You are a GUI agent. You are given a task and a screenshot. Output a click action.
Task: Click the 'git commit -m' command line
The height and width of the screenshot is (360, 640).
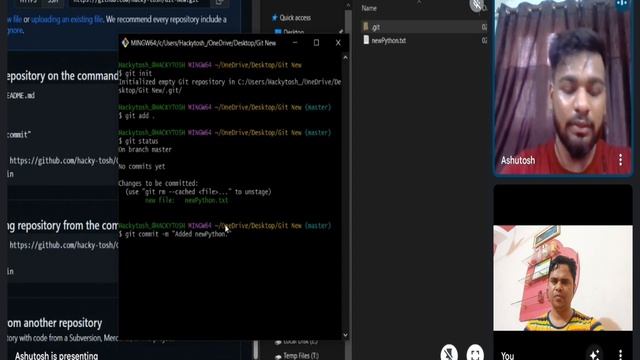tap(175, 234)
